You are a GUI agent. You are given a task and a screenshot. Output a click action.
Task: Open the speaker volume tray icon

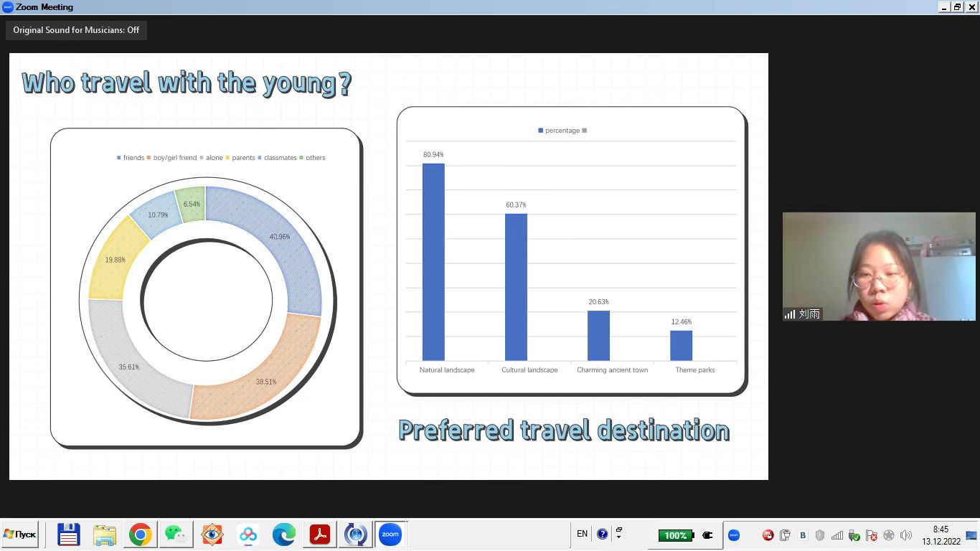[906, 535]
